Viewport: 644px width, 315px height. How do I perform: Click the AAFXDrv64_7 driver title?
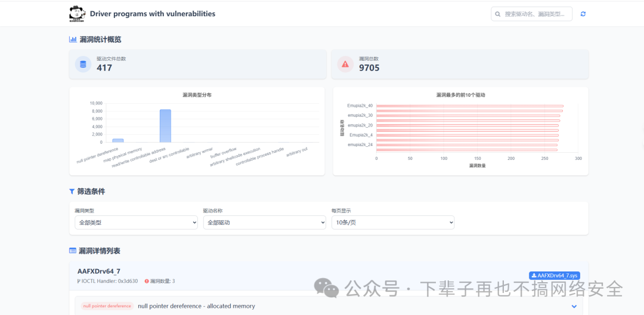(99, 271)
